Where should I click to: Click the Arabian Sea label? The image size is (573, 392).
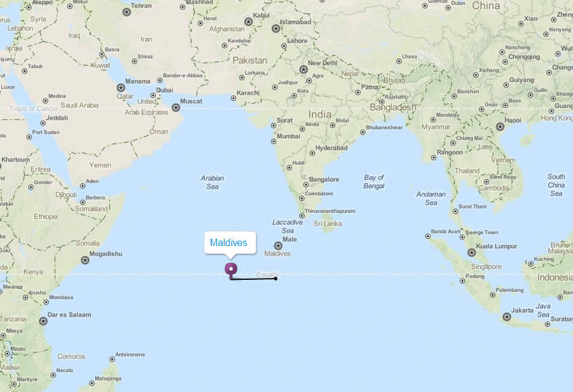click(x=212, y=182)
